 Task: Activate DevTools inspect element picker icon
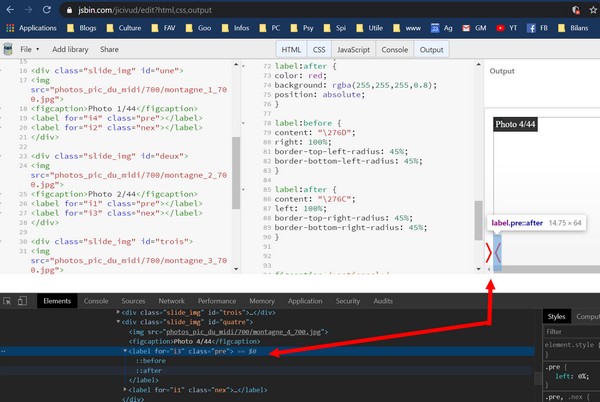(7, 301)
